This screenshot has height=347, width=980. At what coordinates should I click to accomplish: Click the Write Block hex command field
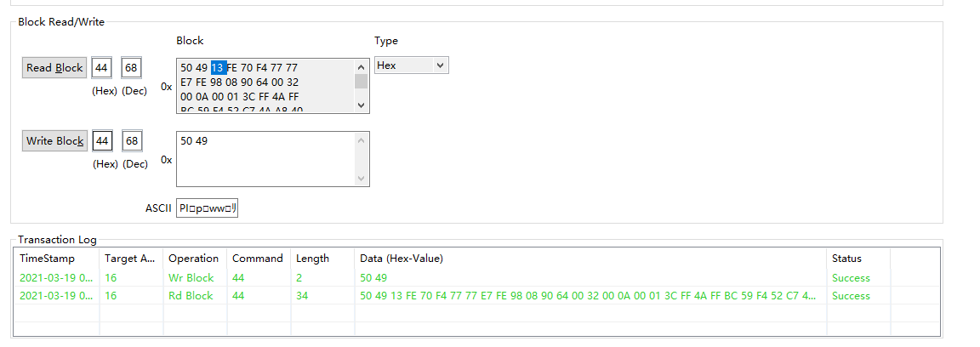[102, 141]
